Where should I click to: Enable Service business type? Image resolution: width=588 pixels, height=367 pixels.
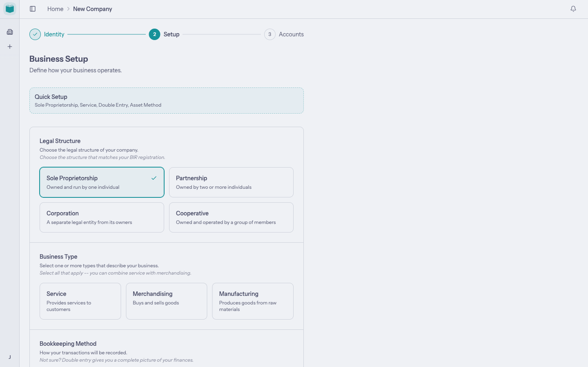(80, 301)
